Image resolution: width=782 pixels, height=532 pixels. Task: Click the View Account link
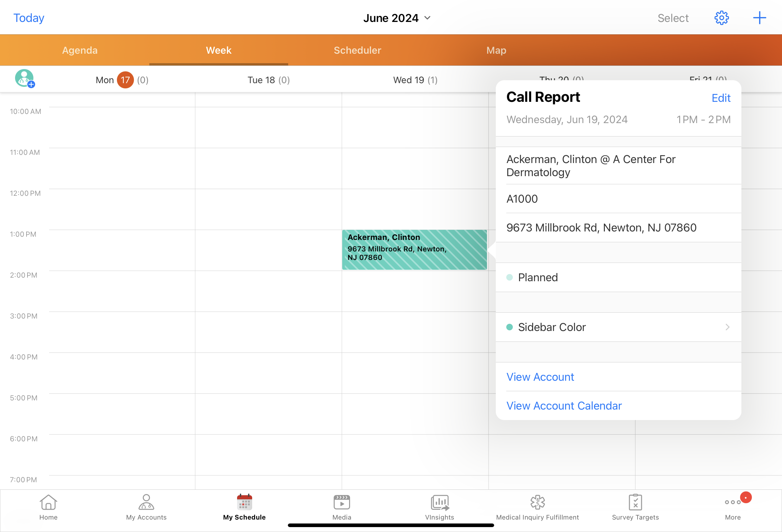pos(540,377)
